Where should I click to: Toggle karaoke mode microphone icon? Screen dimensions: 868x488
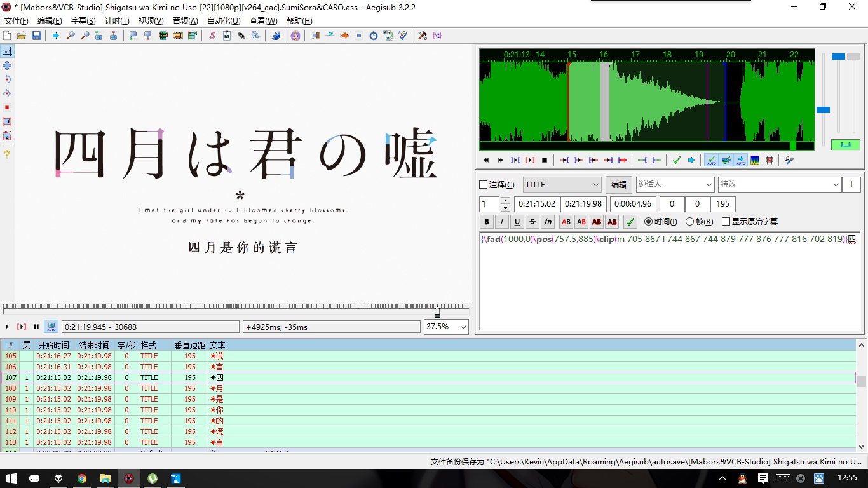789,160
